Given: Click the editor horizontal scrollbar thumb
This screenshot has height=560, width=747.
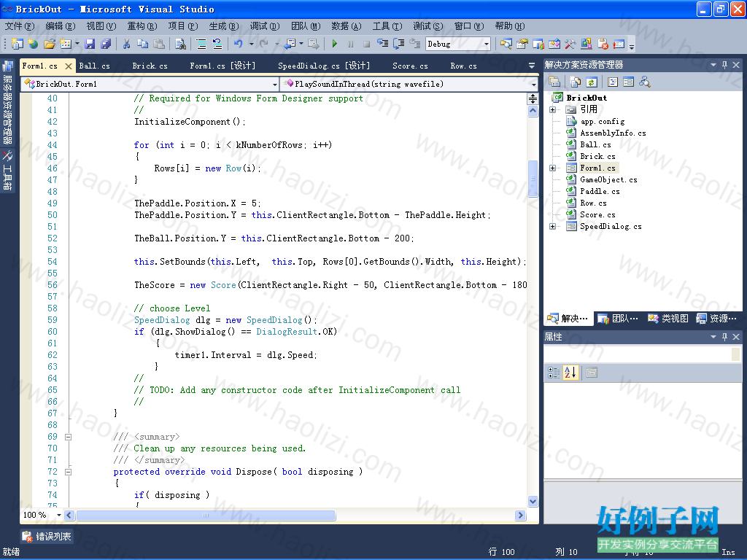Looking at the screenshot, I should [206, 516].
